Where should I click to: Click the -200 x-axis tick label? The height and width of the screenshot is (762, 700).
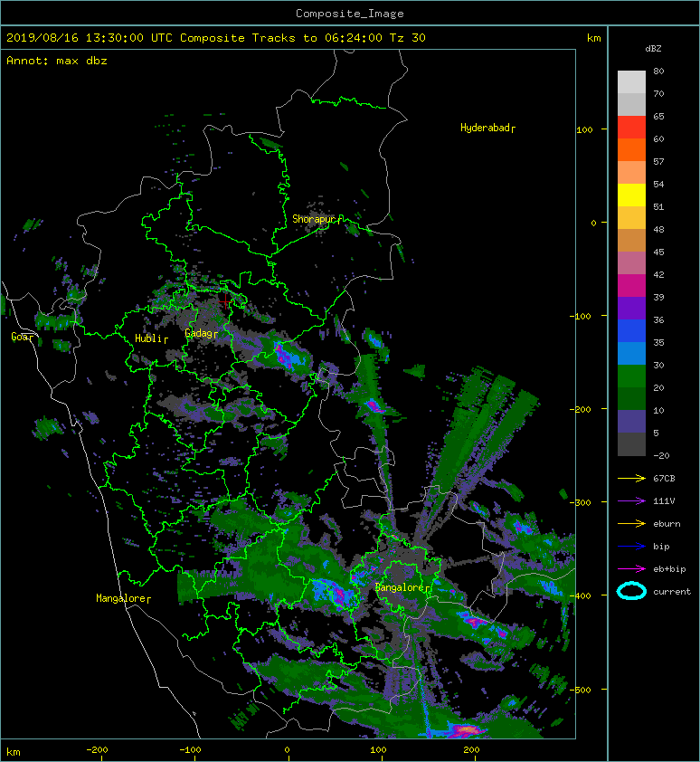click(x=97, y=750)
